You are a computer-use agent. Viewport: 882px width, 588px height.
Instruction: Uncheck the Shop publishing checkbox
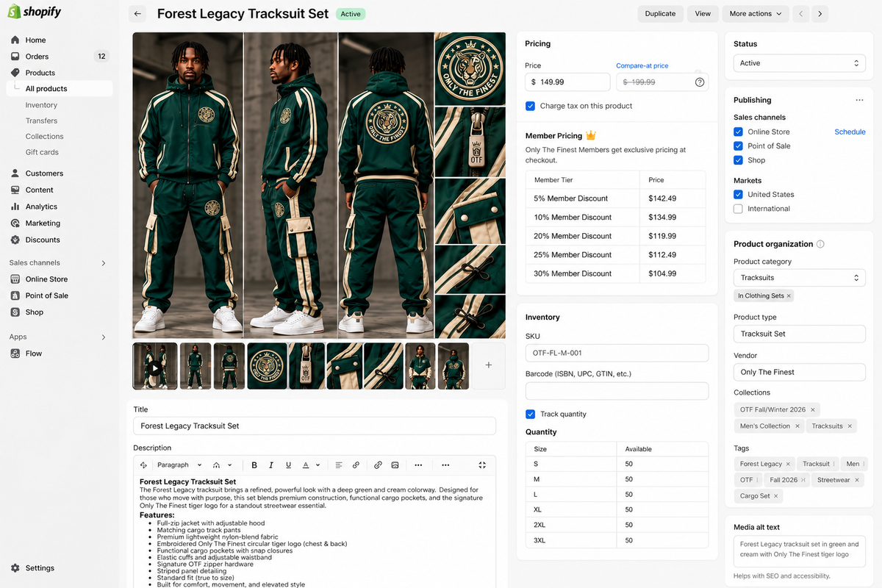(x=738, y=159)
